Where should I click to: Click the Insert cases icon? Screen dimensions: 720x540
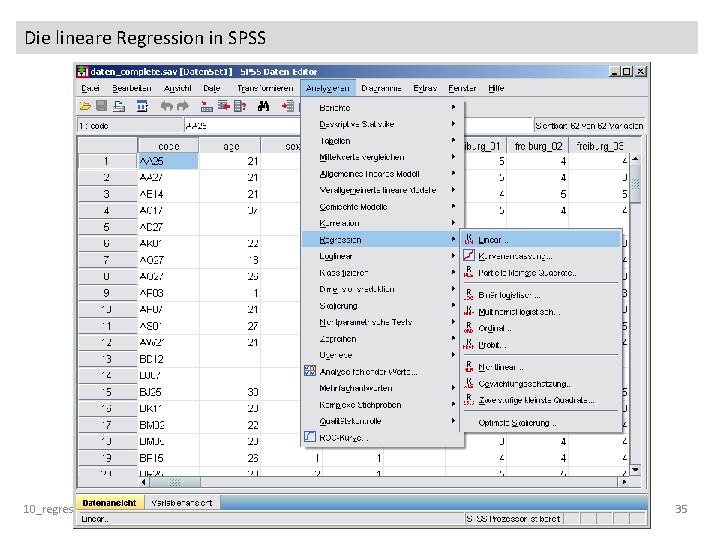click(288, 107)
